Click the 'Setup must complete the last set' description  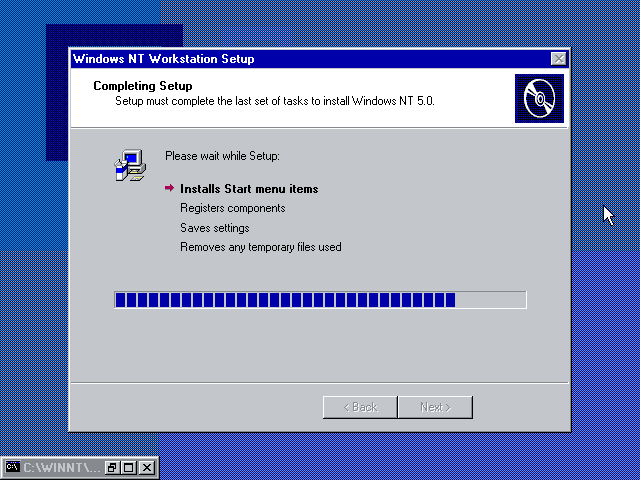(x=275, y=101)
